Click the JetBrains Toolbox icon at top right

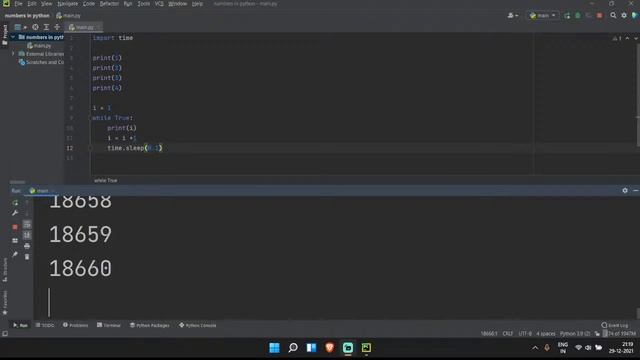point(635,16)
